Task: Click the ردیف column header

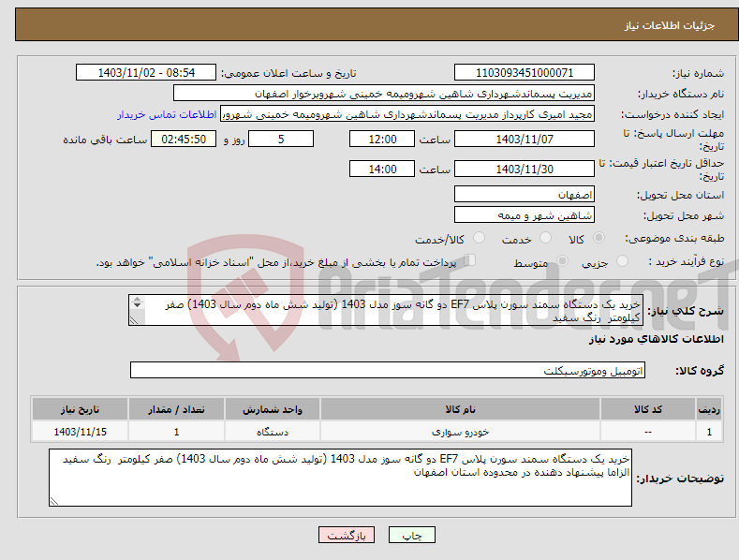Action: point(709,409)
